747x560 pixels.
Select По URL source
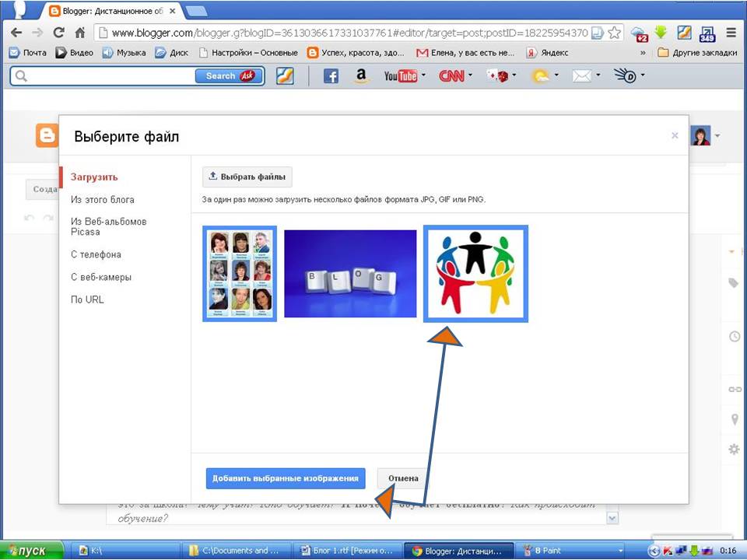(87, 299)
